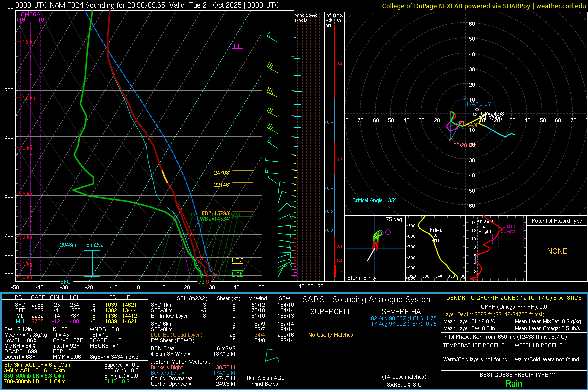The image size is (588, 390).
Task: Click the Critical Angle = 35° text
Action: tap(374, 200)
